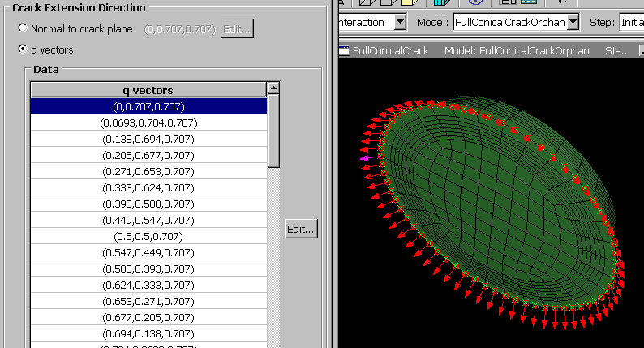Select the (0.5,0.5,0.707) vector row
644x348 pixels.
(148, 236)
